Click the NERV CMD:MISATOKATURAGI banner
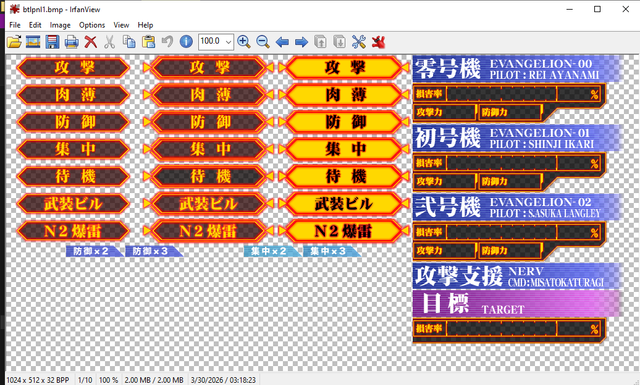640x385 pixels. coord(517,276)
